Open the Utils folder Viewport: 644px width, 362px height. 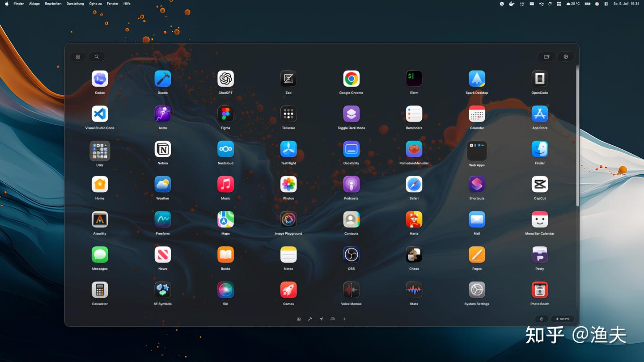tap(100, 151)
